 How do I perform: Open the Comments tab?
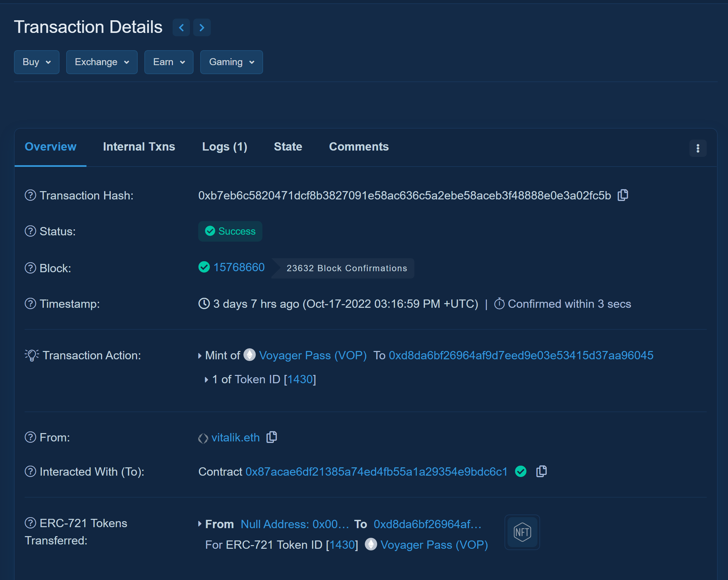pos(359,147)
